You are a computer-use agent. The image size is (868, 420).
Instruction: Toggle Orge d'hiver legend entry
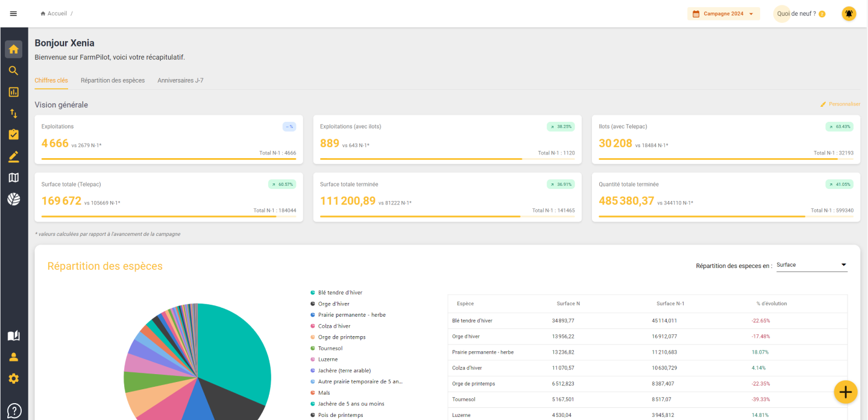[x=333, y=304]
